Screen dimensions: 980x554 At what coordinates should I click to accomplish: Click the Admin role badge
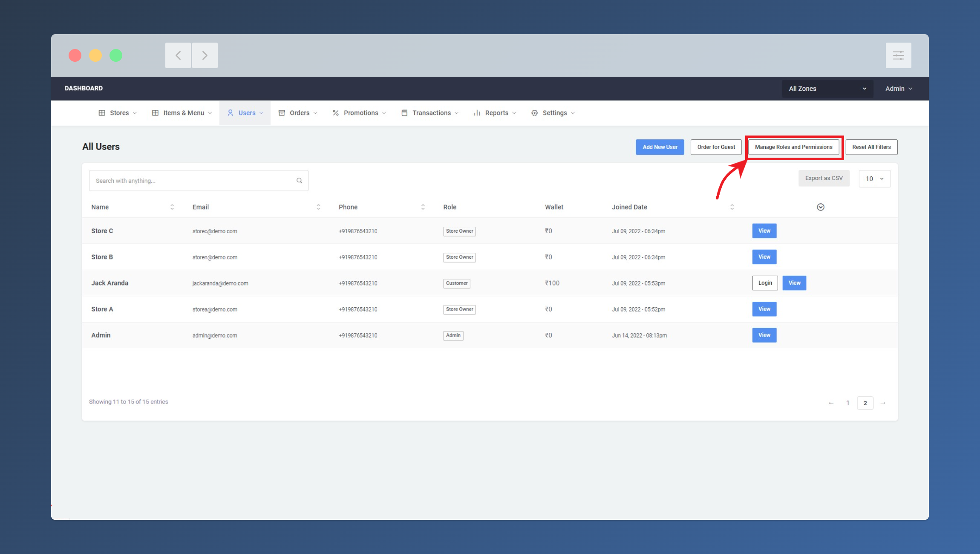click(x=453, y=335)
